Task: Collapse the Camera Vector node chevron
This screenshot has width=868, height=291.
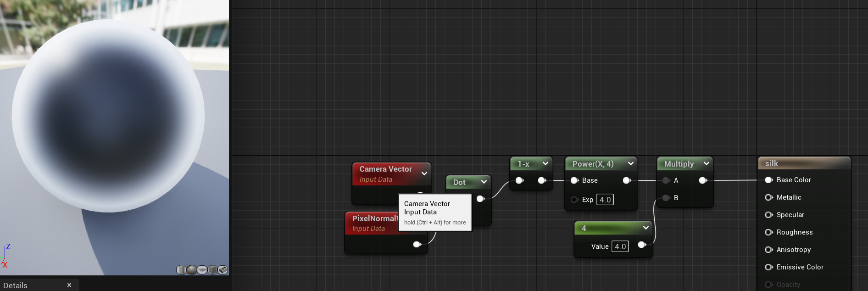Action: coord(424,173)
